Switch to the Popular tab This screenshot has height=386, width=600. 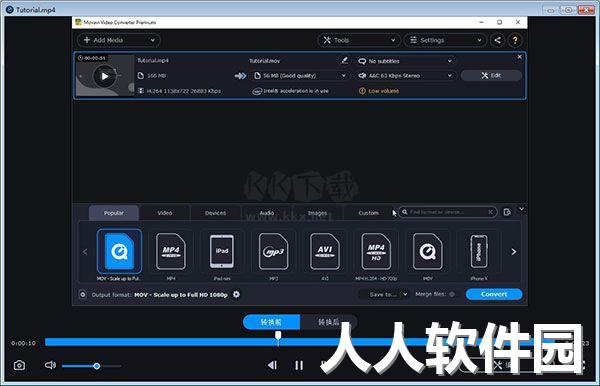click(114, 213)
